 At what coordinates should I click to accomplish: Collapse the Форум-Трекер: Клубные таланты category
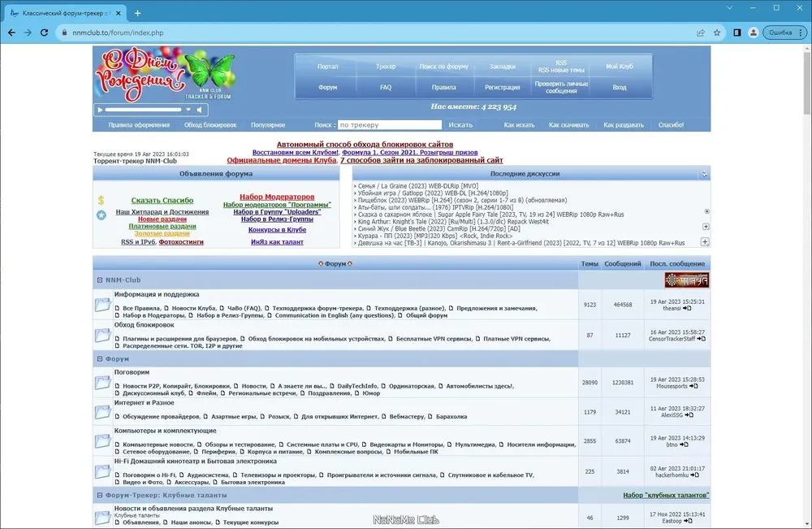(x=99, y=495)
